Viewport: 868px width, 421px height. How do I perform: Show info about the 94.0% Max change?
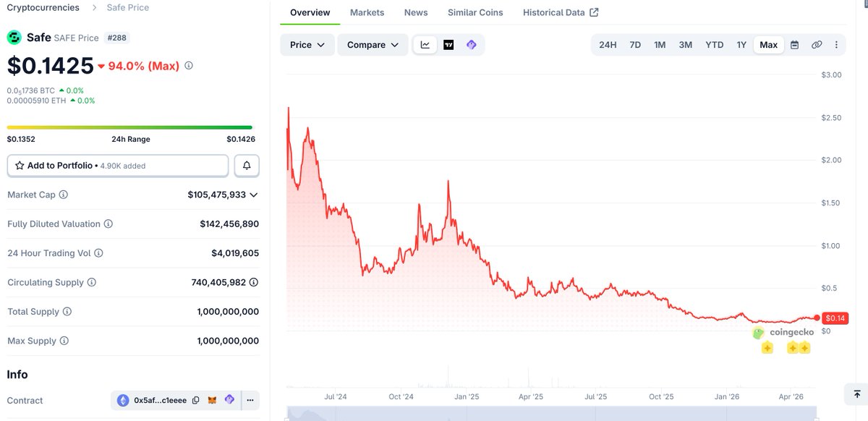pos(189,66)
